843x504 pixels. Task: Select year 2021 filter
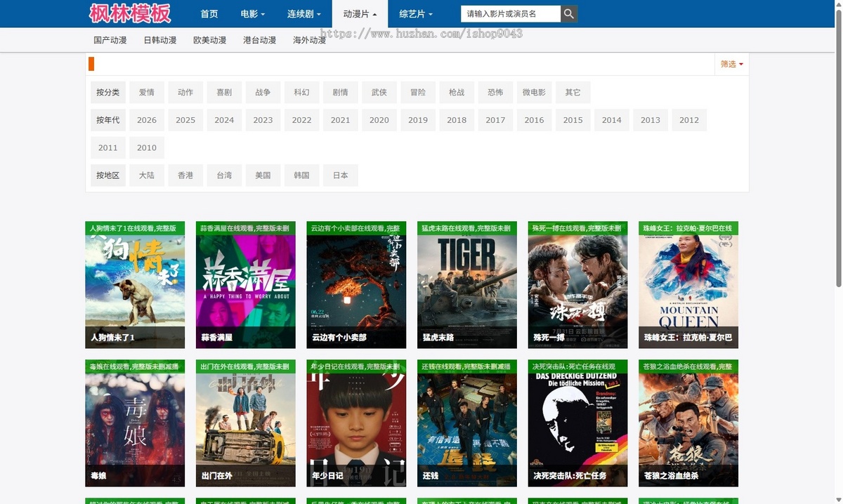pyautogui.click(x=340, y=120)
